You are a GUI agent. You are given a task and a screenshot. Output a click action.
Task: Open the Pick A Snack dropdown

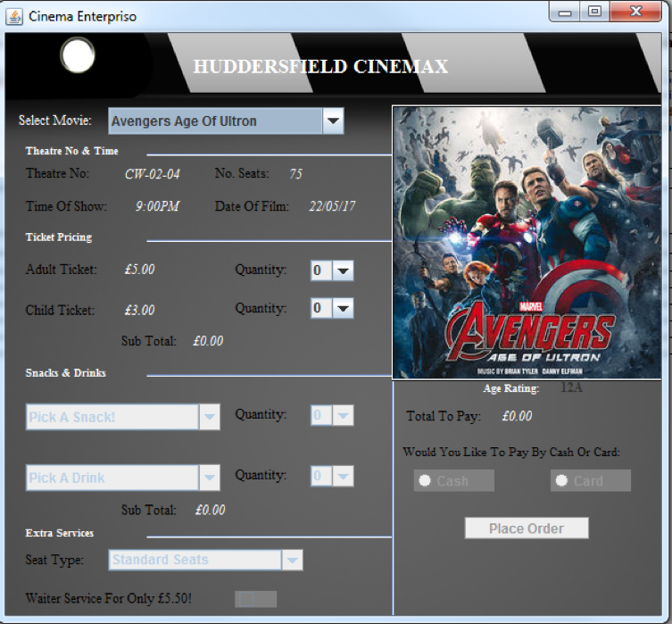pos(123,417)
